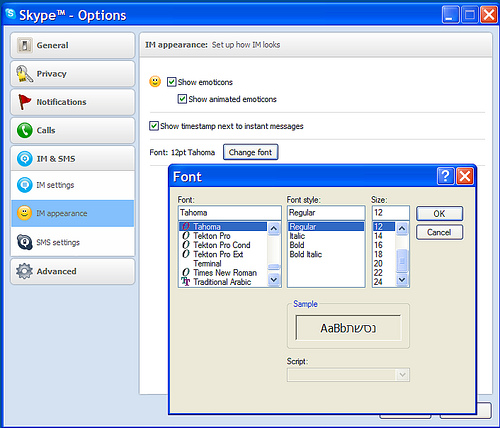
Task: Click the red Notifications flag icon
Action: click(24, 102)
